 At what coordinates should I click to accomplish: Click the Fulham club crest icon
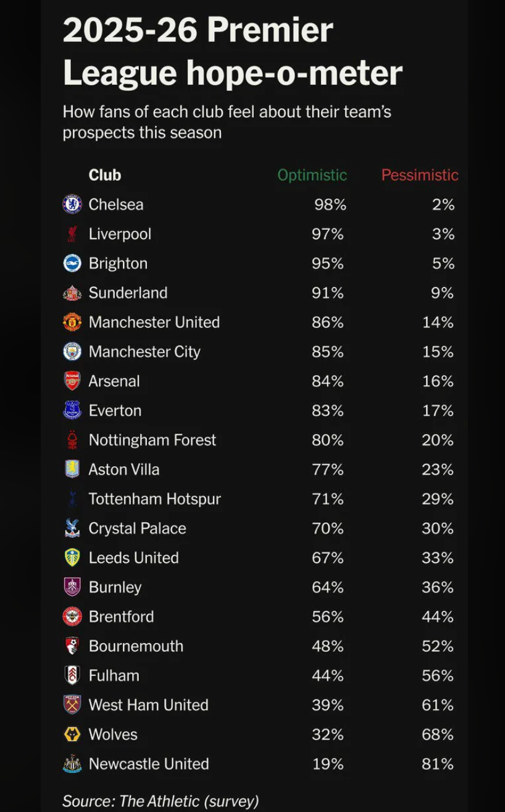pyautogui.click(x=72, y=675)
